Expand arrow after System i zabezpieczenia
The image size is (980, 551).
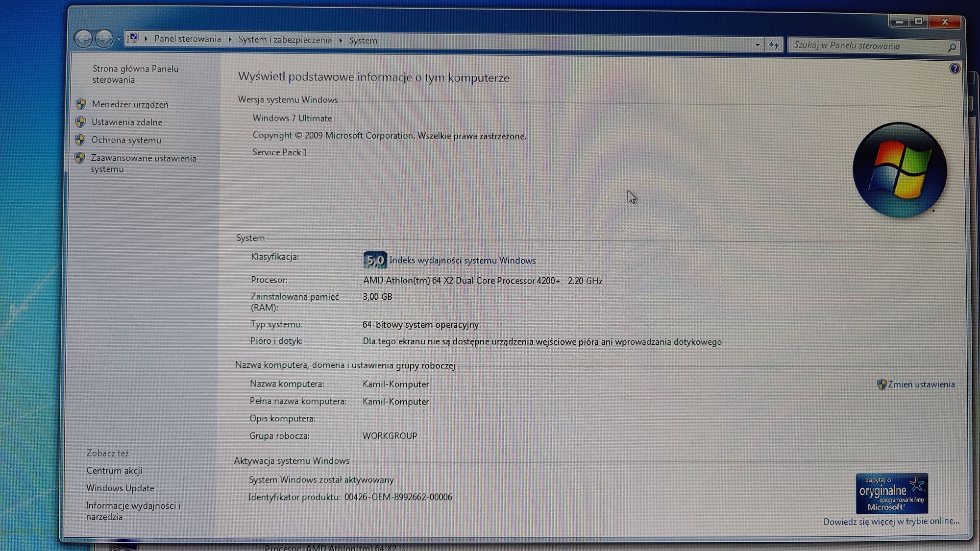(341, 40)
